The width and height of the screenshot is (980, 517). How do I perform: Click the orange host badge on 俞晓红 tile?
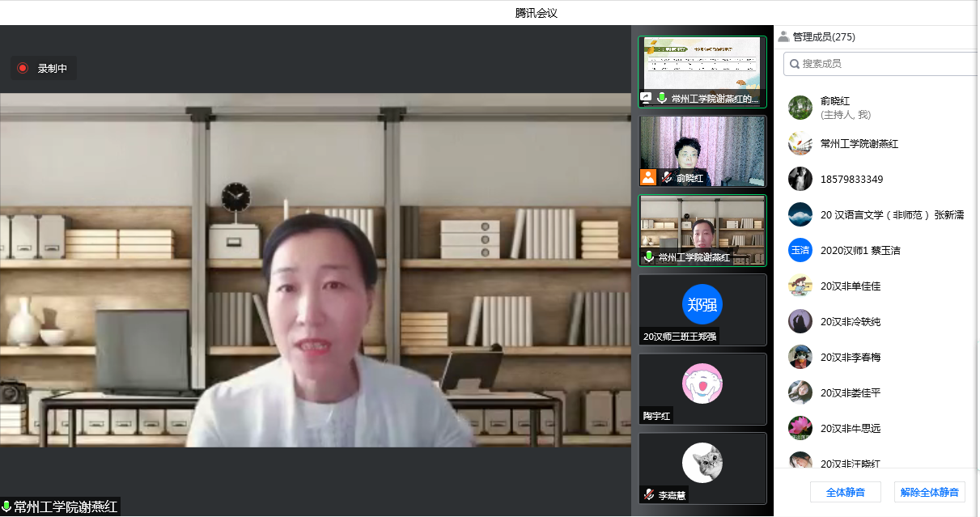point(647,178)
